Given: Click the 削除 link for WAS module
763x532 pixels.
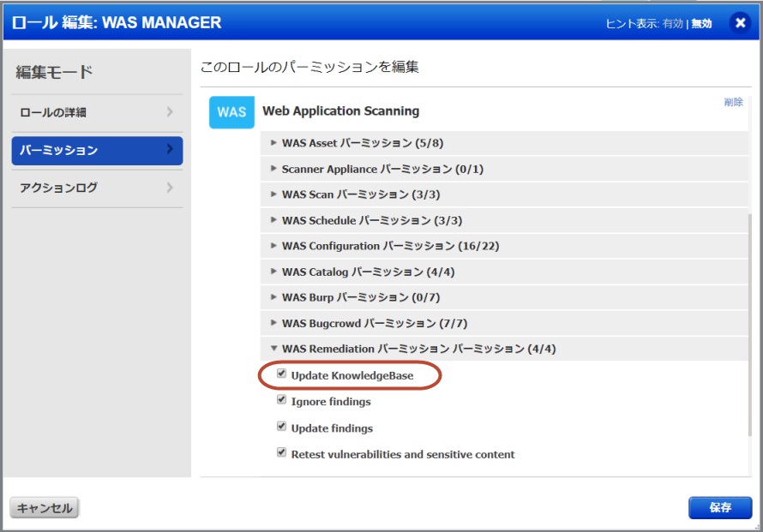Looking at the screenshot, I should coord(733,102).
